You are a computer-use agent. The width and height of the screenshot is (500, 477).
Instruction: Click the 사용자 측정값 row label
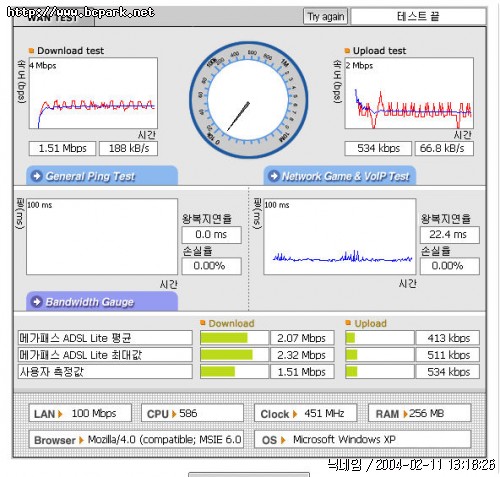tap(105, 371)
